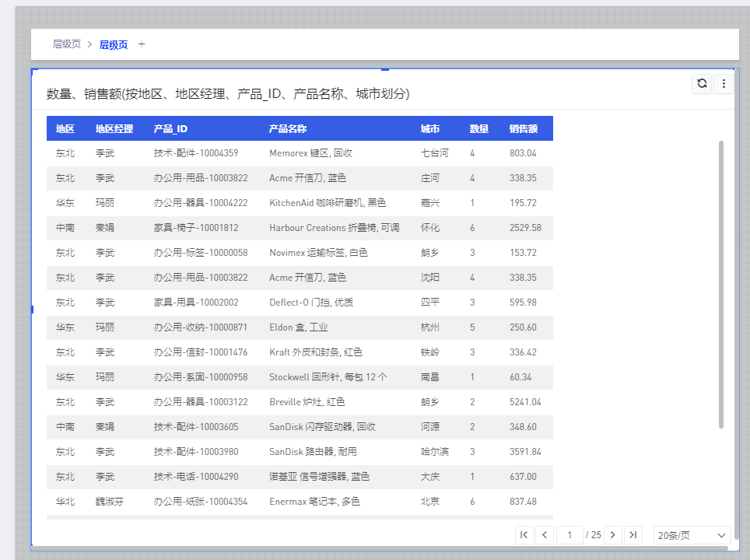Click the city cell 嘉兴
Image resolution: width=750 pixels, height=560 pixels.
coord(430,203)
